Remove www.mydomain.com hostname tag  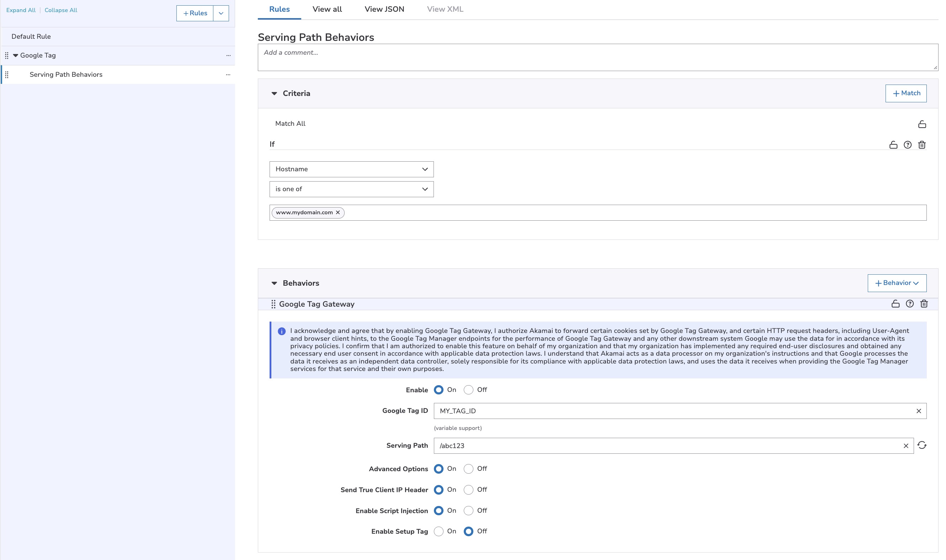[338, 212]
